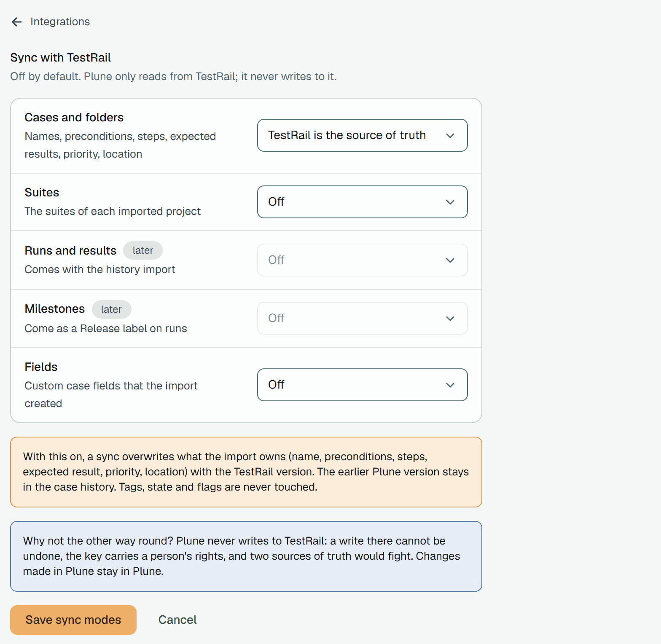Click 'The suites of each imported project' text
The image size is (661, 644).
[113, 211]
